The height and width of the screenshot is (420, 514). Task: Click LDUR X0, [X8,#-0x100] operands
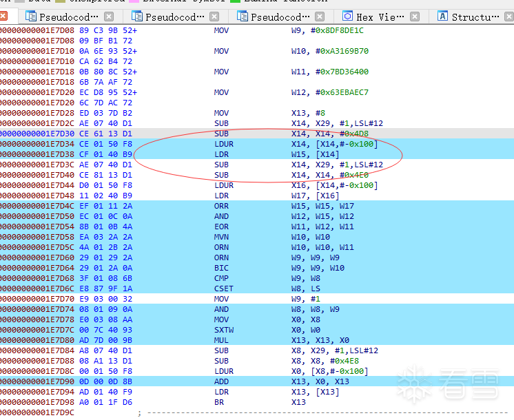click(330, 371)
